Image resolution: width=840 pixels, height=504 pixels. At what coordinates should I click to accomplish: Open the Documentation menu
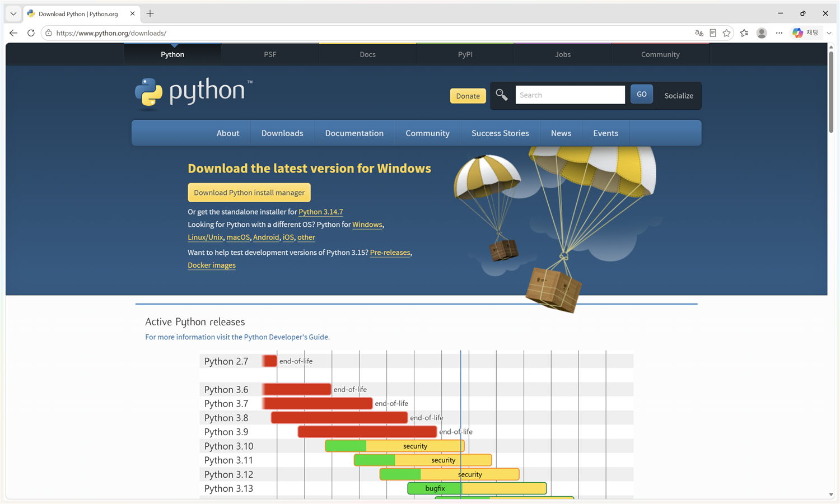pos(354,133)
